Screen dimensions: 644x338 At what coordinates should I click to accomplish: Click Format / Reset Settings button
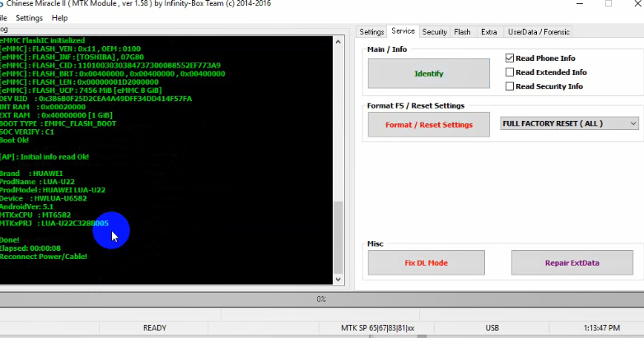tap(428, 125)
